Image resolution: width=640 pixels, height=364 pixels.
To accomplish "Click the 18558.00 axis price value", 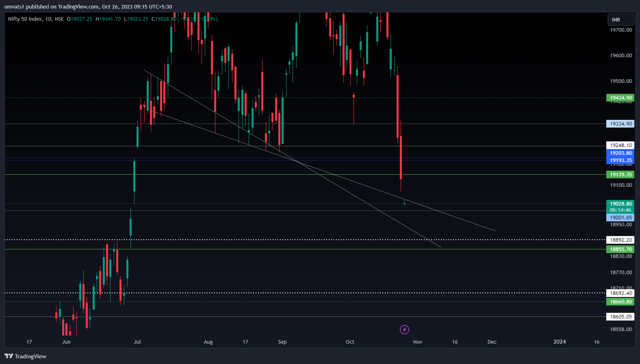I will (x=621, y=329).
